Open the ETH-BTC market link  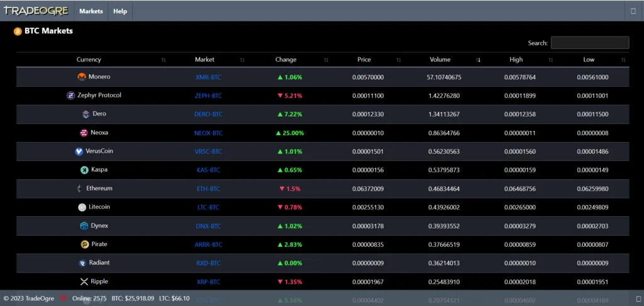[209, 189]
